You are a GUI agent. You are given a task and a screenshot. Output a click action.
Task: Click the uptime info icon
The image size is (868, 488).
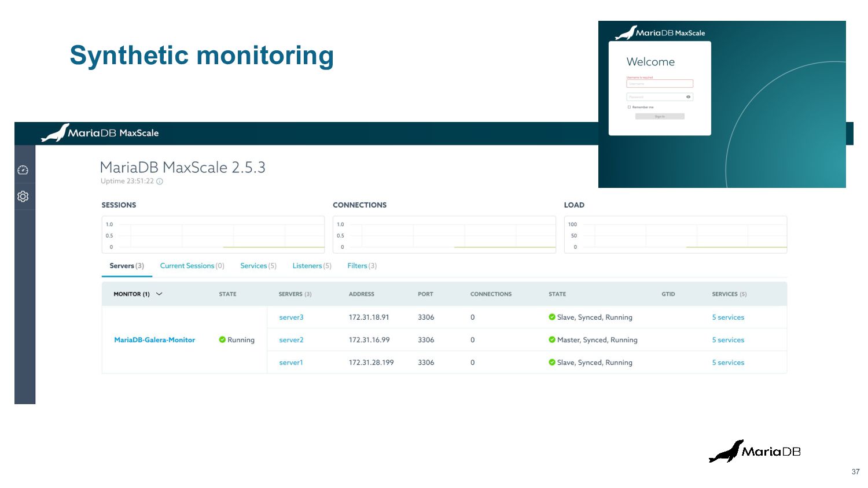(x=160, y=182)
